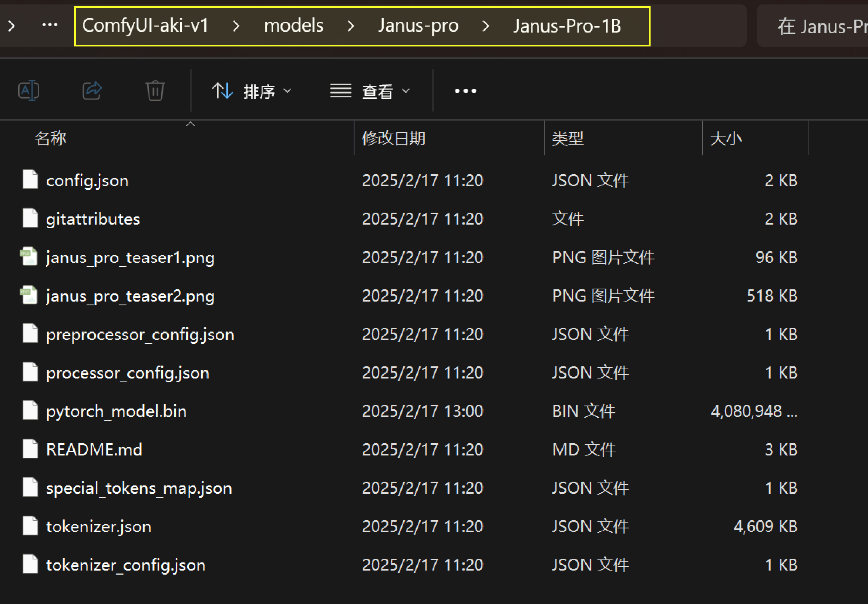The width and height of the screenshot is (868, 604).
Task: Click the 1 KB size of special_tokens_map.json
Action: coord(782,488)
